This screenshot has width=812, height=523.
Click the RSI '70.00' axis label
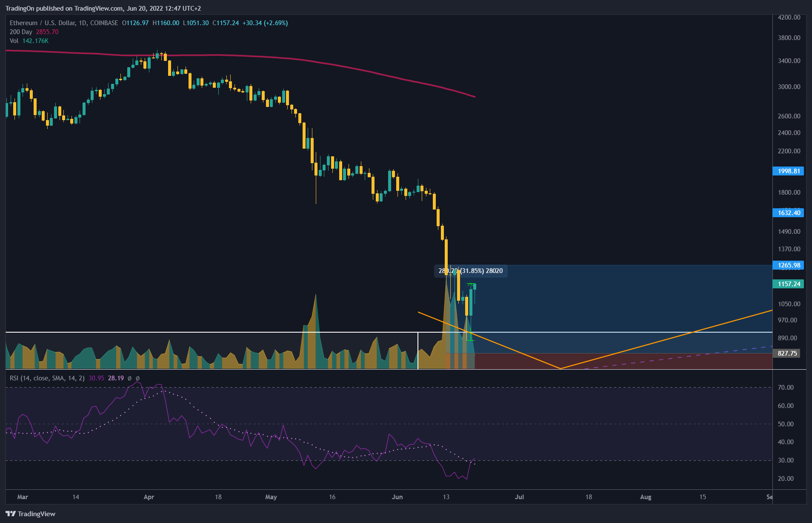click(786, 388)
